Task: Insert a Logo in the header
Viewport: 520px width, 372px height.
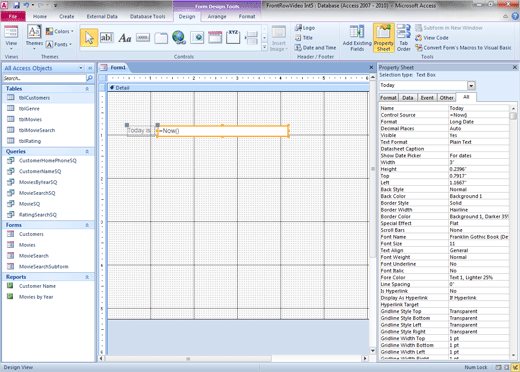Action: tap(305, 28)
